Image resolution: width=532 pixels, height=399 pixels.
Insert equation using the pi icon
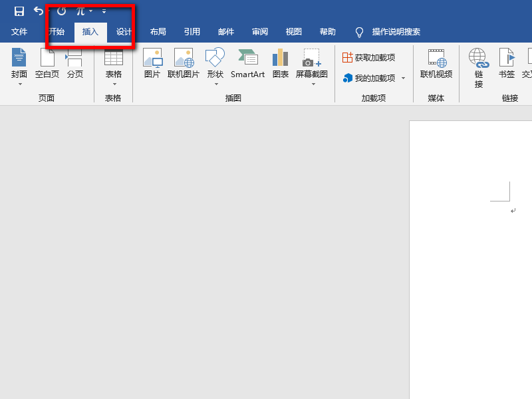pyautogui.click(x=80, y=11)
